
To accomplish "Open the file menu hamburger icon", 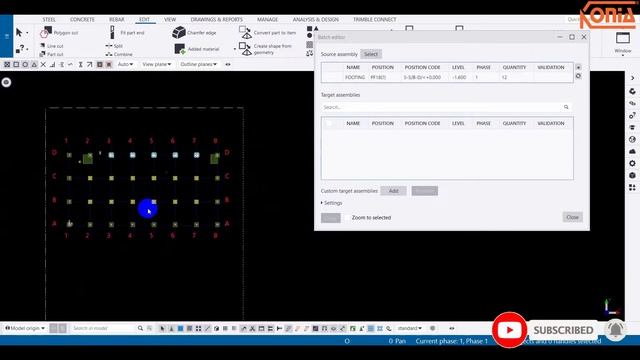I will (x=7, y=36).
